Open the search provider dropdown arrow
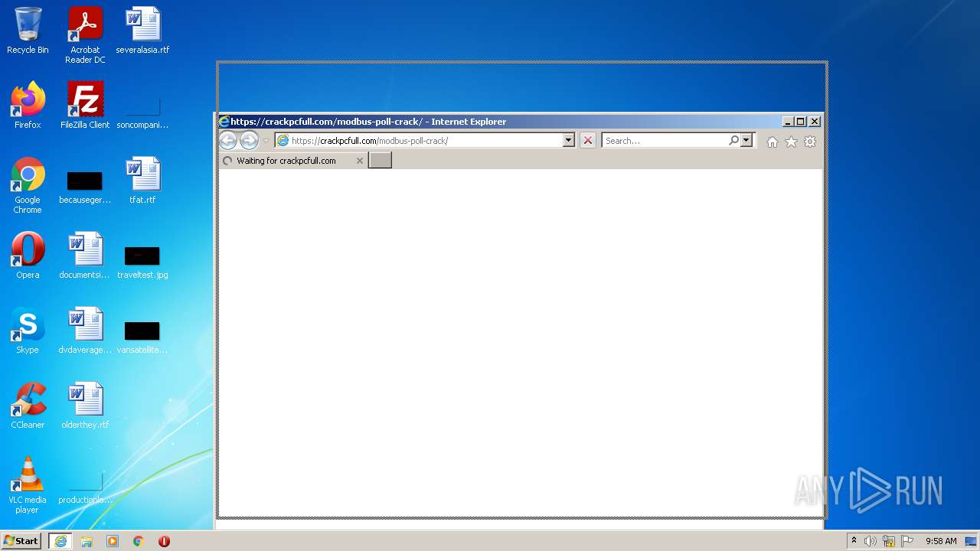The width and height of the screenshot is (980, 551). [746, 141]
